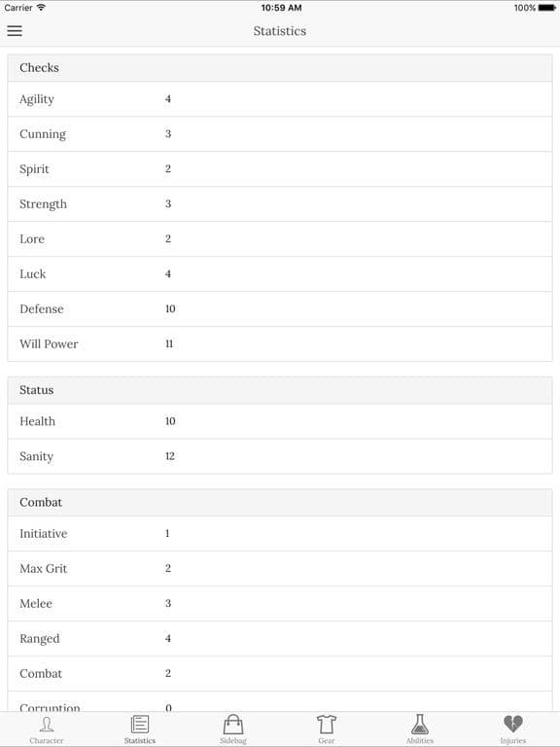The width and height of the screenshot is (560, 747).
Task: Tap the battery indicator in status bar
Action: point(547,8)
